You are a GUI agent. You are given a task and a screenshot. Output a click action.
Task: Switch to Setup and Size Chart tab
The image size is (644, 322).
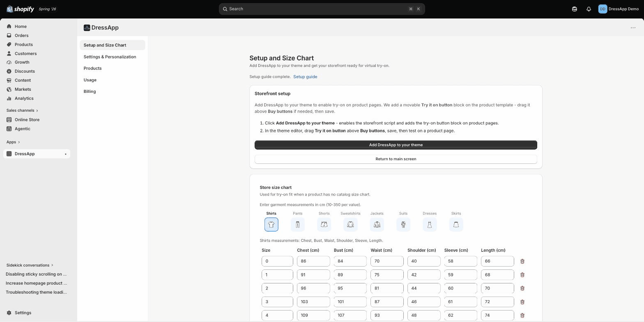pyautogui.click(x=113, y=45)
